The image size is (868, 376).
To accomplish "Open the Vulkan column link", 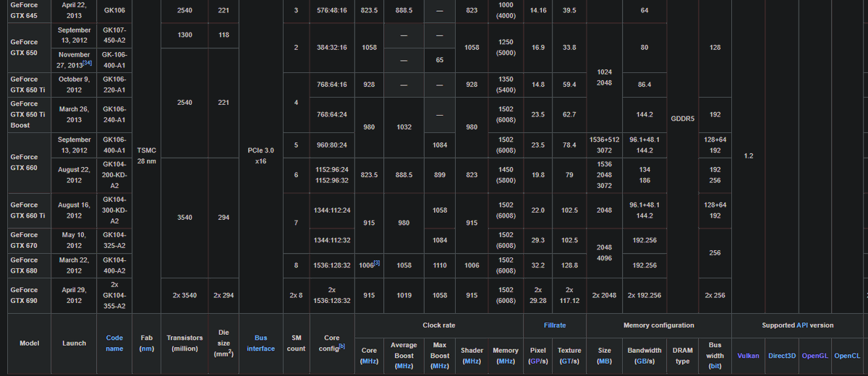I will [749, 356].
